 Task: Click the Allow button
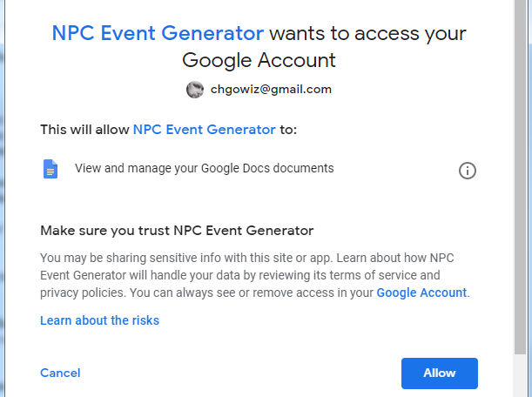(x=440, y=373)
